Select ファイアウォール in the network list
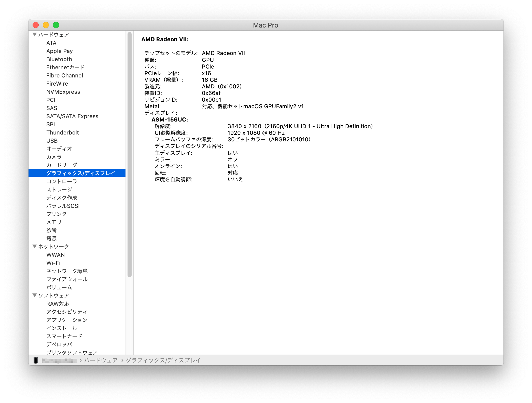Viewport: 532px width, 403px height. [x=67, y=279]
